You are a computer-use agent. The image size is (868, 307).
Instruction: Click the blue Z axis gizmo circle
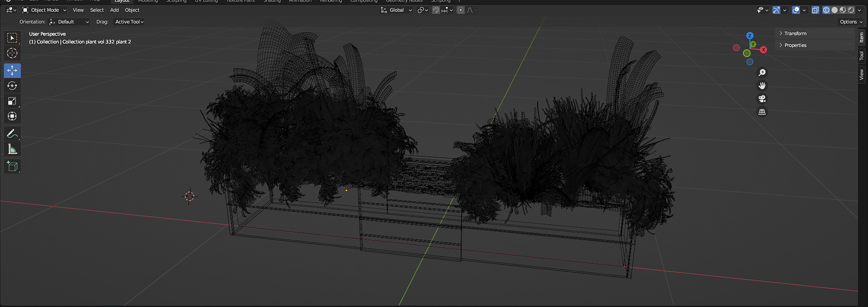point(750,35)
